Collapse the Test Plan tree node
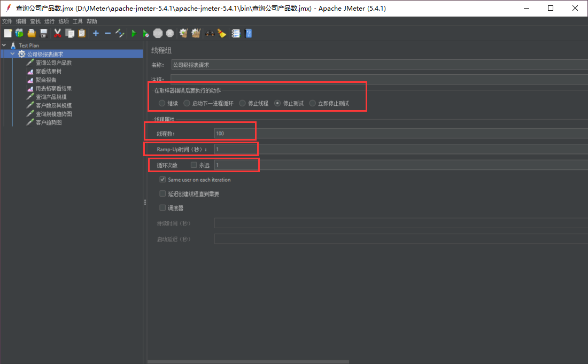This screenshot has width=588, height=364. click(x=4, y=45)
